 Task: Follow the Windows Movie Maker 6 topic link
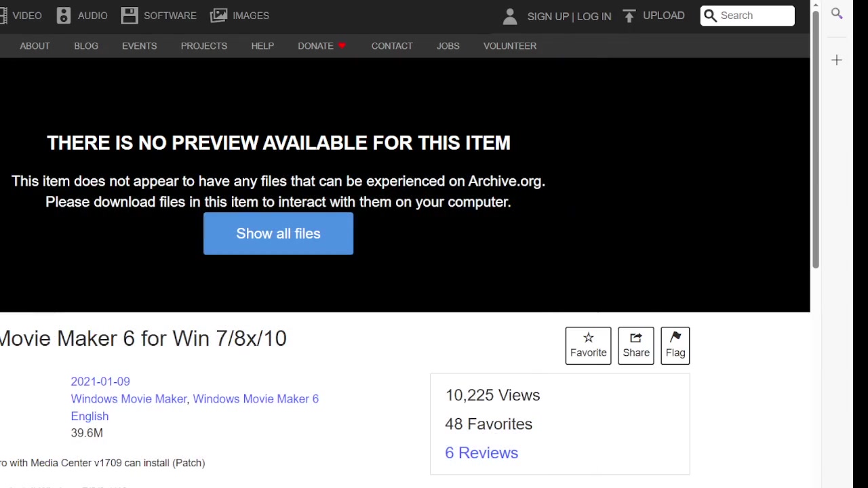coord(256,399)
